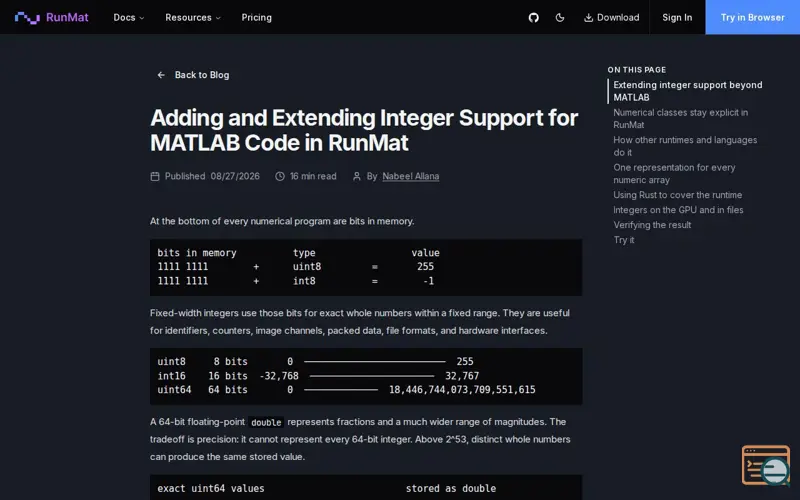Image resolution: width=800 pixels, height=500 pixels.
Task: Click the person icon beside By
Action: click(357, 177)
